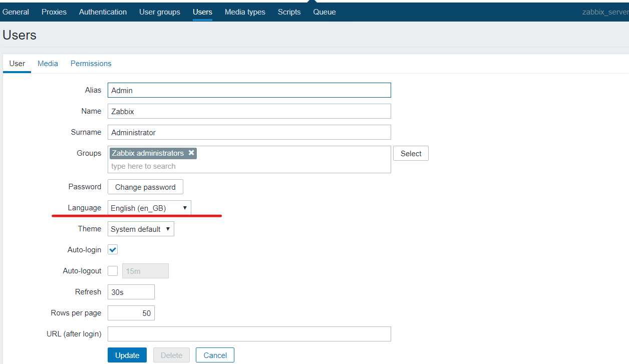Focus the URL (after login) field
The width and height of the screenshot is (629, 364).
click(249, 334)
